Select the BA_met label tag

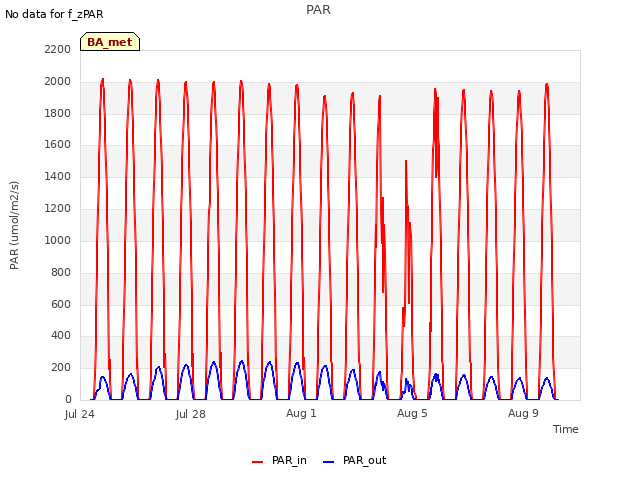110,42
